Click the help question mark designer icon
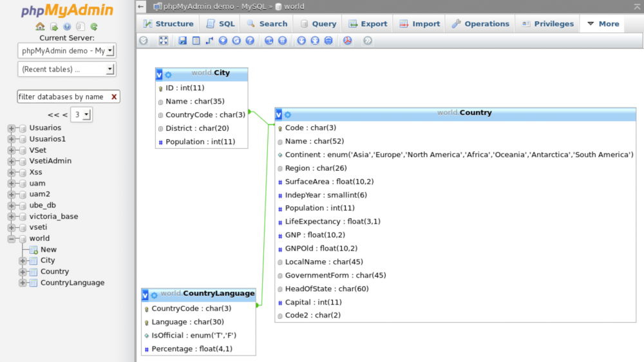The image size is (644, 362). 250,41
